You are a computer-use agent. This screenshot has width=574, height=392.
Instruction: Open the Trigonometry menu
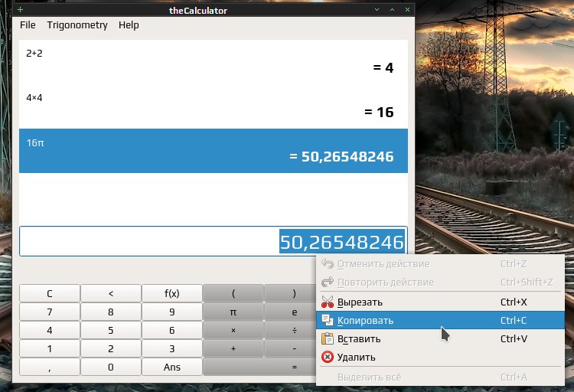pos(77,25)
